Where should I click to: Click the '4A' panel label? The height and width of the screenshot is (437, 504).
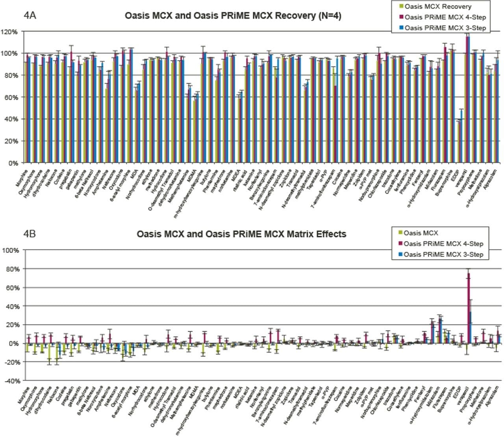pos(31,16)
